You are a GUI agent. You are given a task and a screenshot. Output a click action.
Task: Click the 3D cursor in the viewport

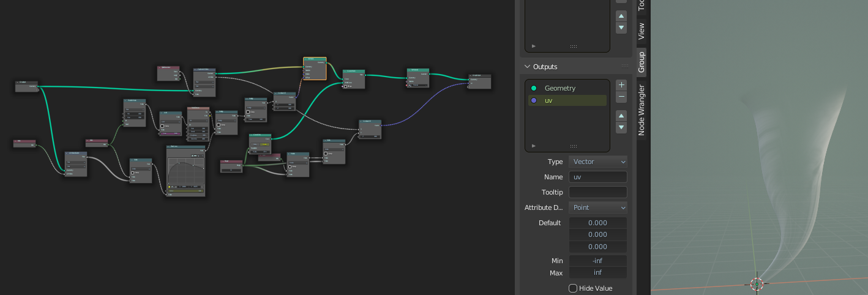757,284
